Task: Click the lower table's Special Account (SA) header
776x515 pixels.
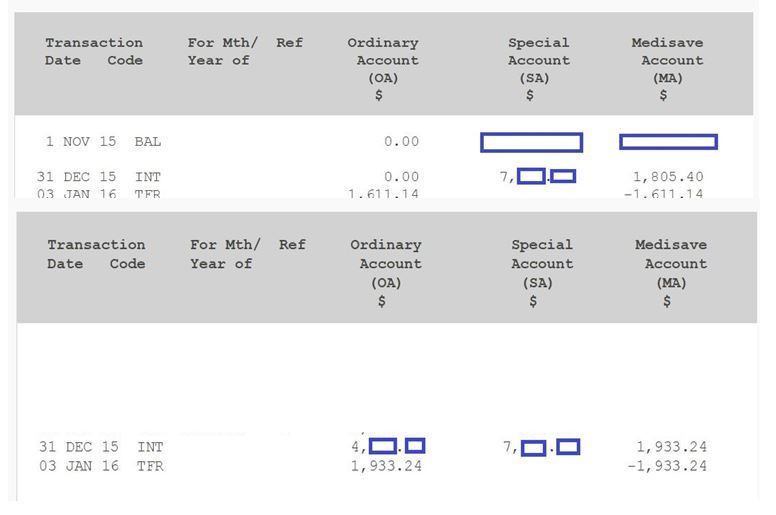Action: [542, 272]
